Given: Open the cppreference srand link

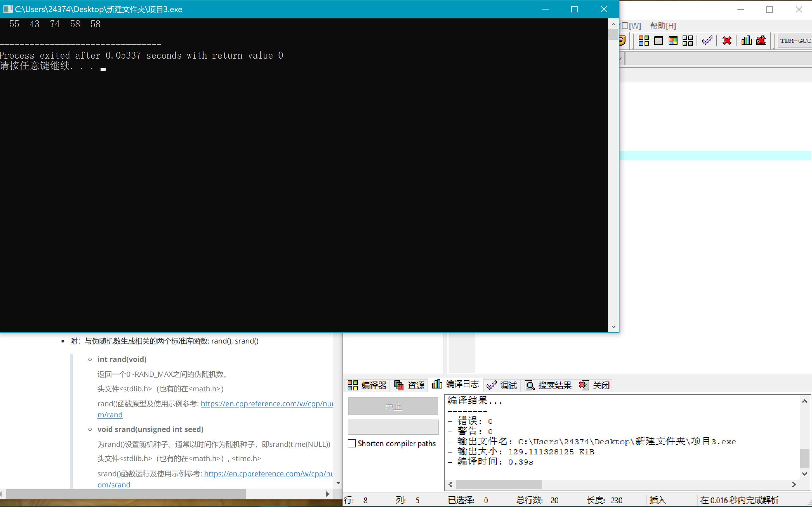Looking at the screenshot, I should (x=268, y=473).
